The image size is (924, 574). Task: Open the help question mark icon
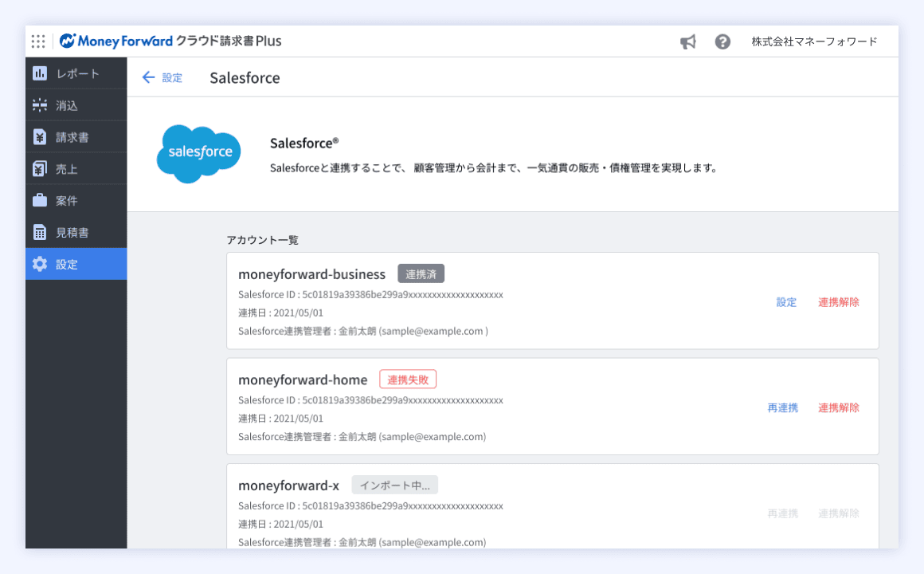pos(722,41)
